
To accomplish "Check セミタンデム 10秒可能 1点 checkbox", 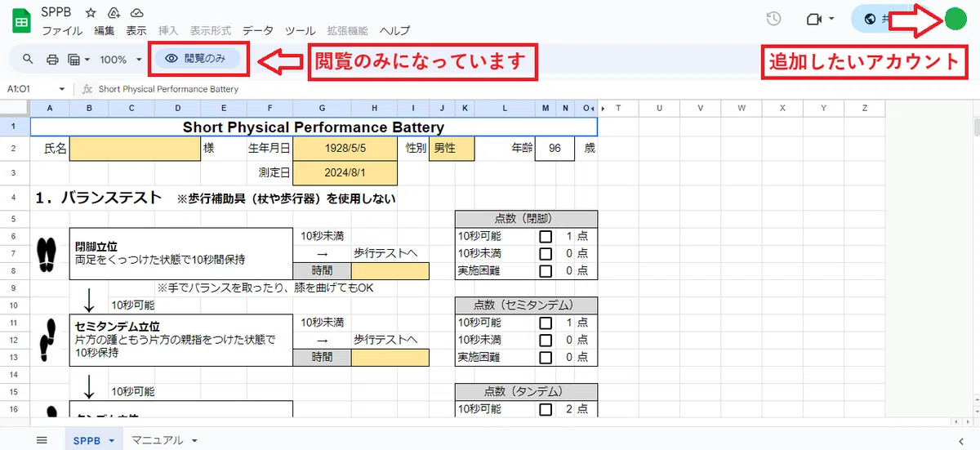I will 546,323.
